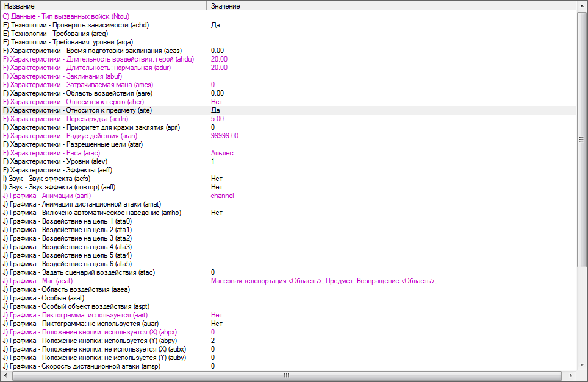
Task: Select row "Данные - Тип вызванных войск (Ntou)"
Action: (289, 16)
